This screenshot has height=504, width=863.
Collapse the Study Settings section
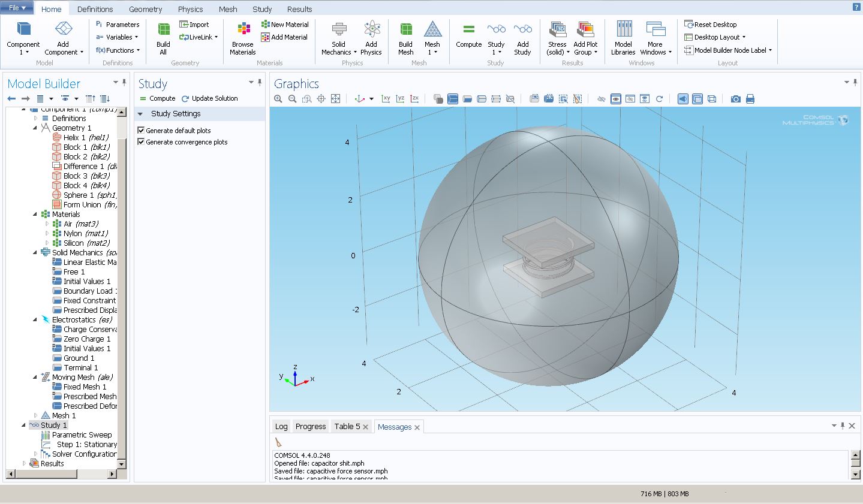coord(140,114)
